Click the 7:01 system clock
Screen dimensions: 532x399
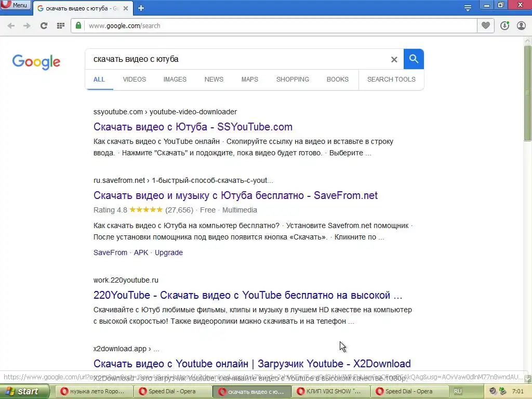[x=518, y=391]
